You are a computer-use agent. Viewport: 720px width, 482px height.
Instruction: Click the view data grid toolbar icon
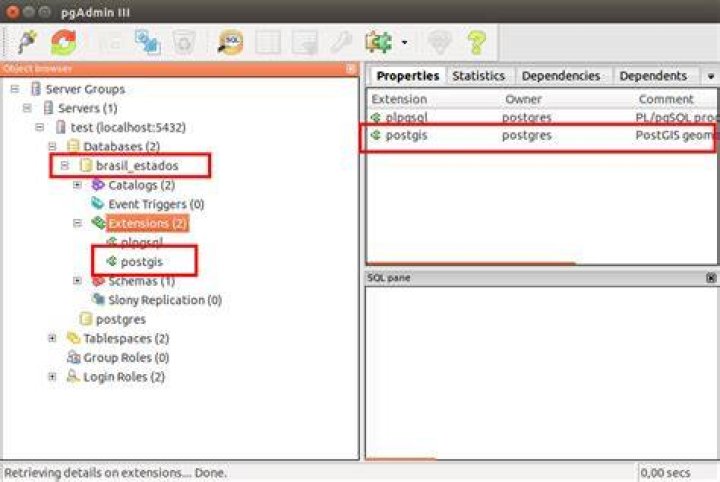tap(268, 43)
